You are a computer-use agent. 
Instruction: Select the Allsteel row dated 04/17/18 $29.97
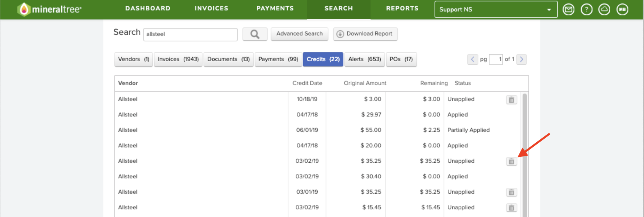[317, 115]
